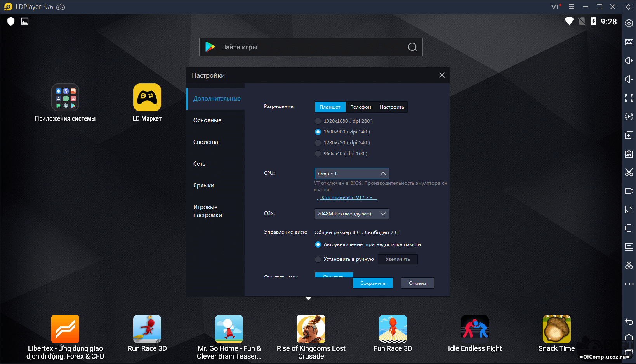Image resolution: width=636 pixels, height=364 pixels.
Task: Select the Телефон resolution tab
Action: [x=361, y=107]
